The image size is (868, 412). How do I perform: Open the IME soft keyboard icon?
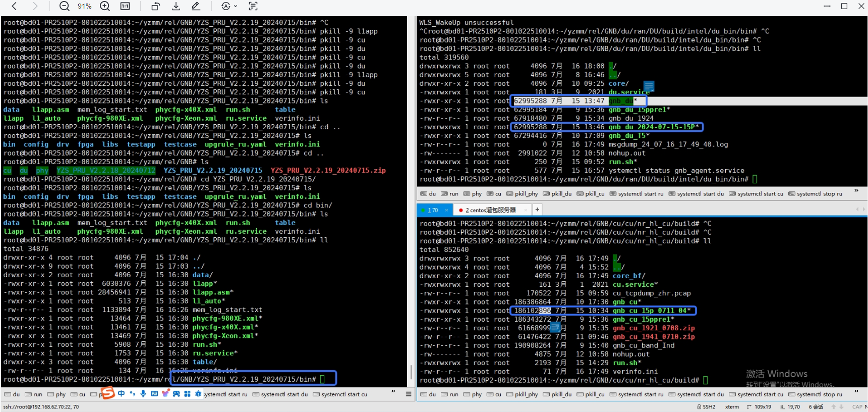tap(154, 393)
